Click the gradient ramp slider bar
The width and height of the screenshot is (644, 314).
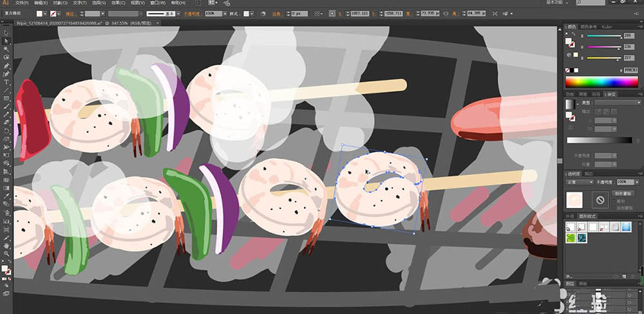pyautogui.click(x=600, y=140)
